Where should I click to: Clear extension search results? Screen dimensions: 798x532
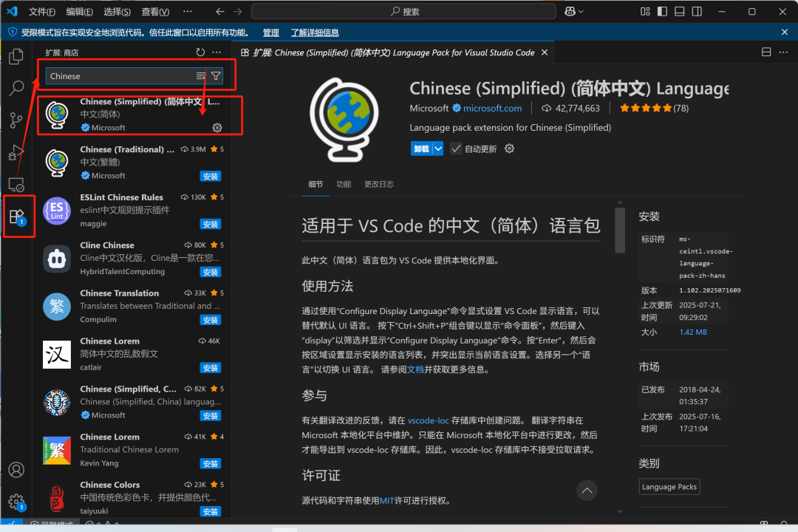(x=200, y=76)
